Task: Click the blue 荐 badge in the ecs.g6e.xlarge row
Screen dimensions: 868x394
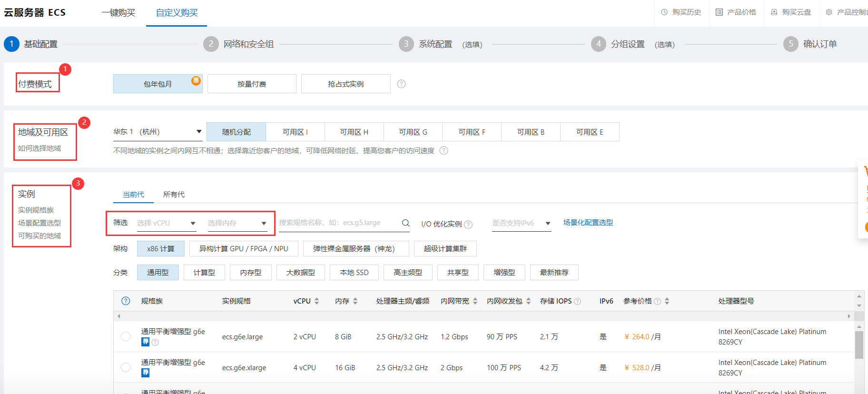Action: click(146, 373)
